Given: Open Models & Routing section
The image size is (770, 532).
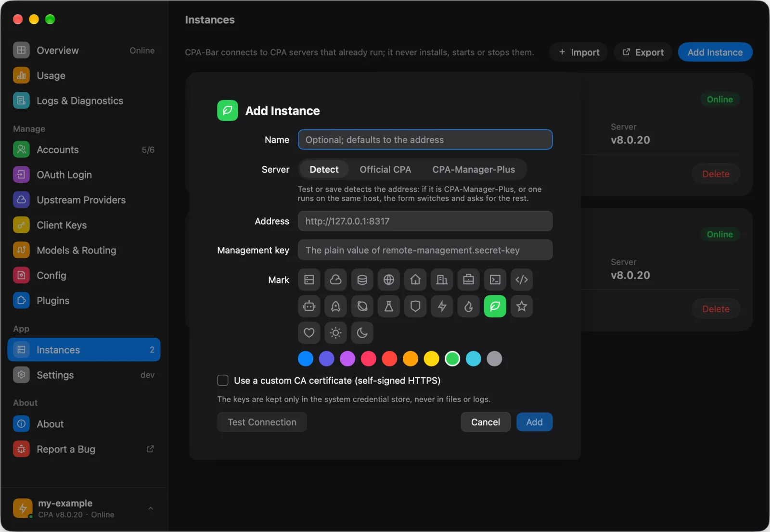Looking at the screenshot, I should (x=84, y=250).
